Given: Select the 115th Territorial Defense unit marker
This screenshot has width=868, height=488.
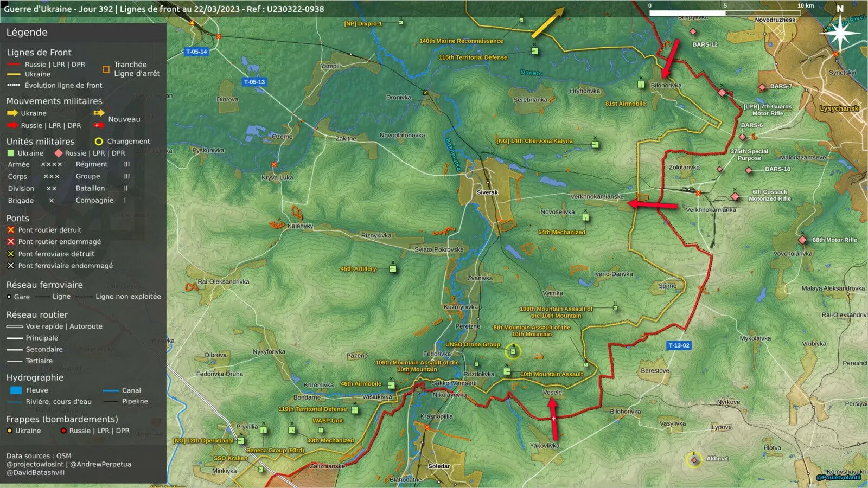Looking at the screenshot, I should 535,52.
